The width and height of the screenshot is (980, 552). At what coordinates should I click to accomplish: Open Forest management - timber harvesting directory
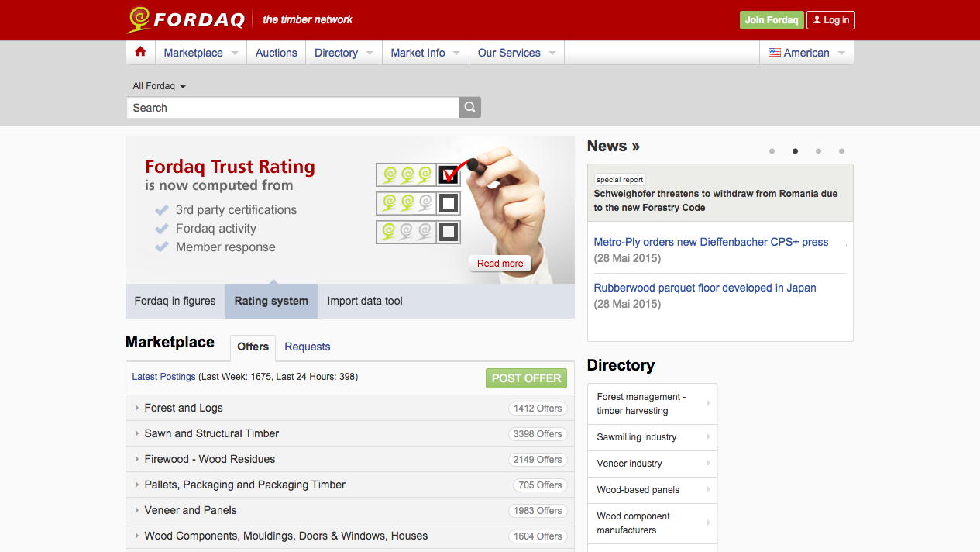point(652,404)
